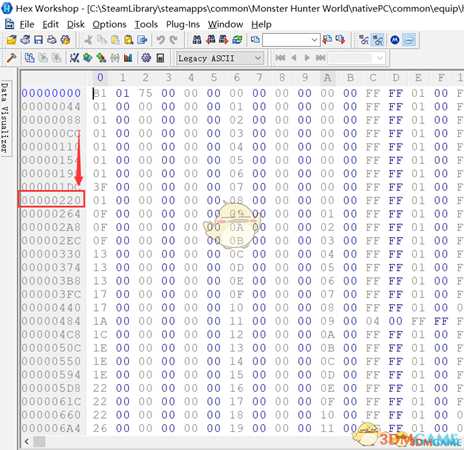Click the Hex Workshop title bar logo

pyautogui.click(x=7, y=8)
